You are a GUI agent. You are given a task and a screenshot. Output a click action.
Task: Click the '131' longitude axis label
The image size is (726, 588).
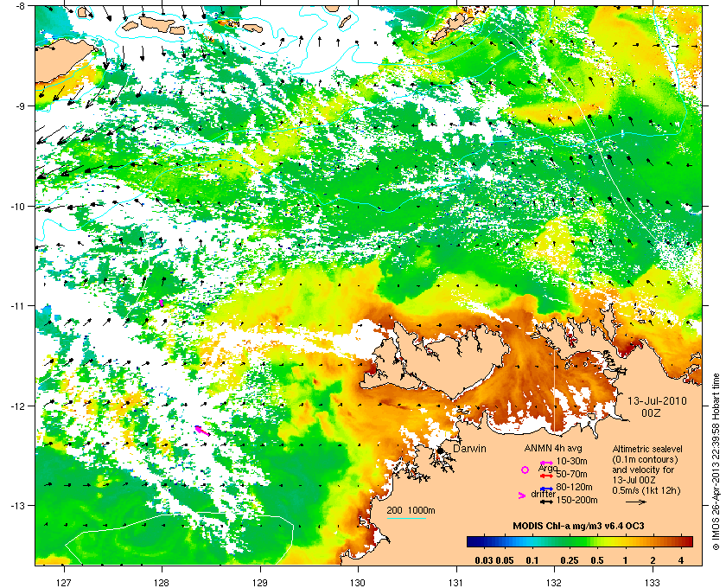coord(456,582)
